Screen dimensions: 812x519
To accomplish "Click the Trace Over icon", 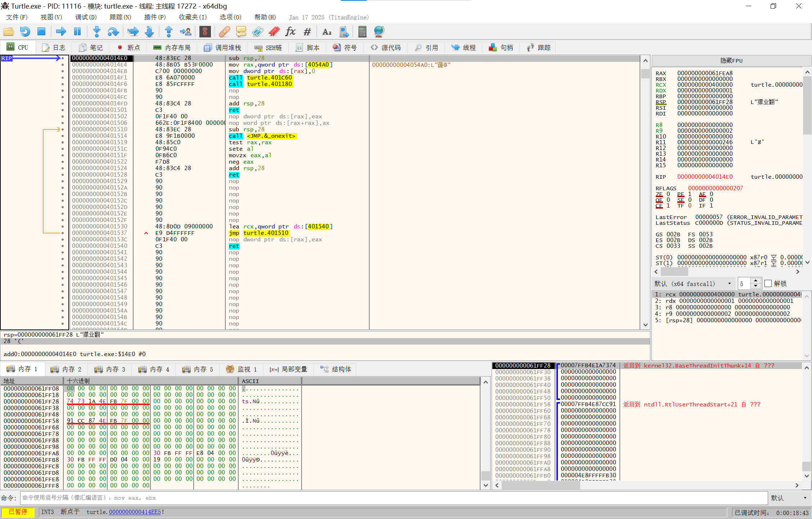I will click(149, 32).
